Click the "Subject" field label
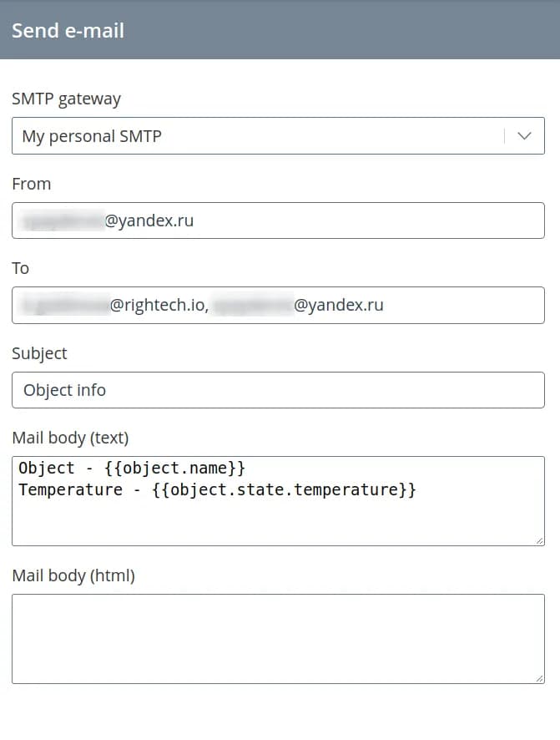The height and width of the screenshot is (740, 560). 39,353
